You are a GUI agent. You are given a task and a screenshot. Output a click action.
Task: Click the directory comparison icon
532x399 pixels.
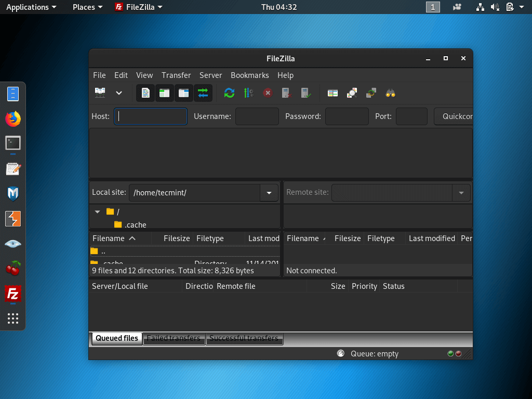pyautogui.click(x=352, y=92)
